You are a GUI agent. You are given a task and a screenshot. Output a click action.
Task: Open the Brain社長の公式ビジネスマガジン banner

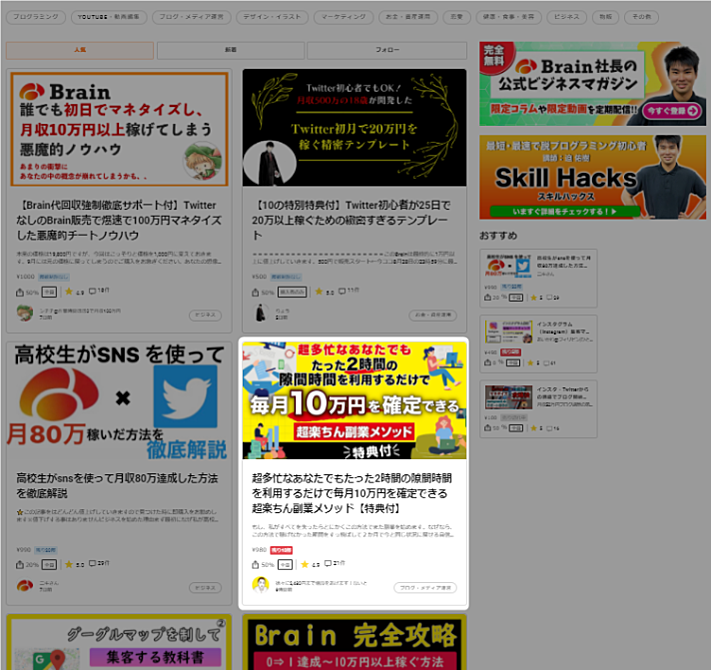(x=593, y=84)
